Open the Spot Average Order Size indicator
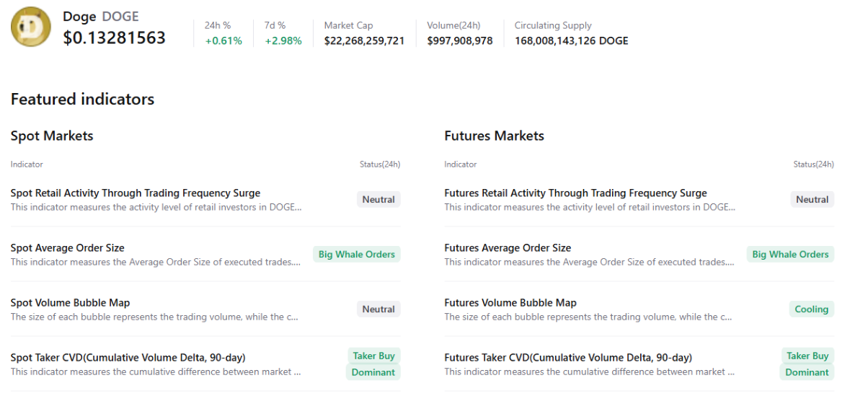Viewport: 868px width, 396px height. click(x=68, y=248)
